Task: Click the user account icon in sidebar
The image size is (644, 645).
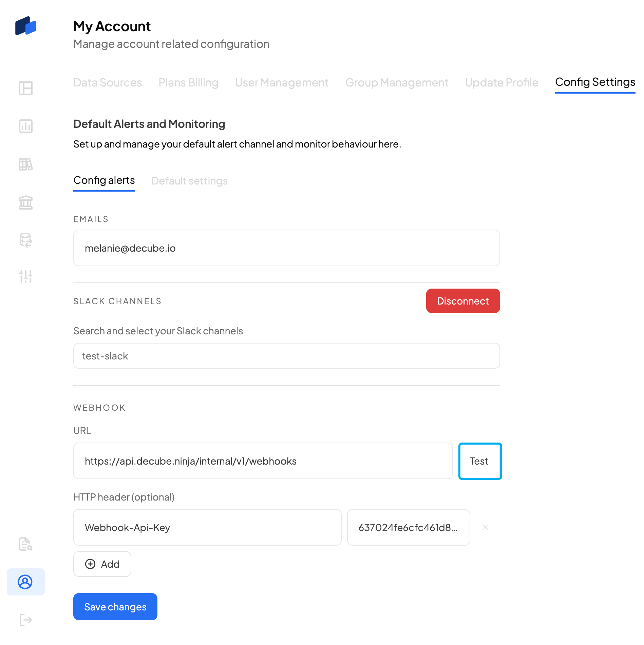Action: tap(25, 582)
